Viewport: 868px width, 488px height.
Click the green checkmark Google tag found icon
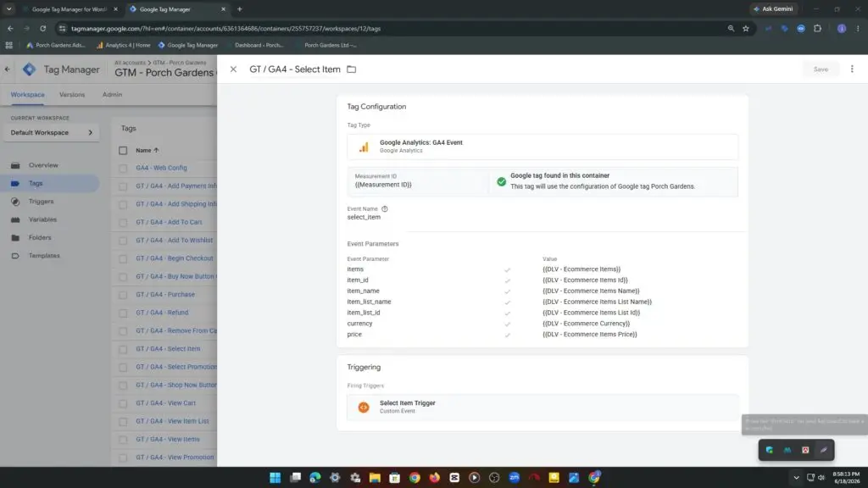click(x=501, y=181)
